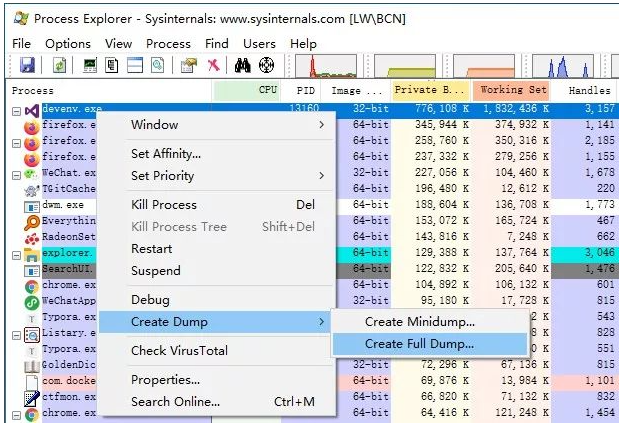Open the Set Priority submenu
623x426 pixels.
tap(217, 176)
